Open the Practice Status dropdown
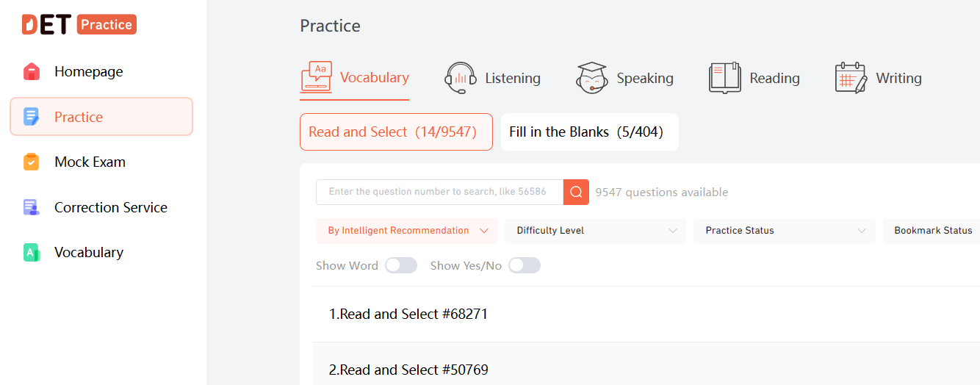Viewport: 980px width, 385px height. 785,231
